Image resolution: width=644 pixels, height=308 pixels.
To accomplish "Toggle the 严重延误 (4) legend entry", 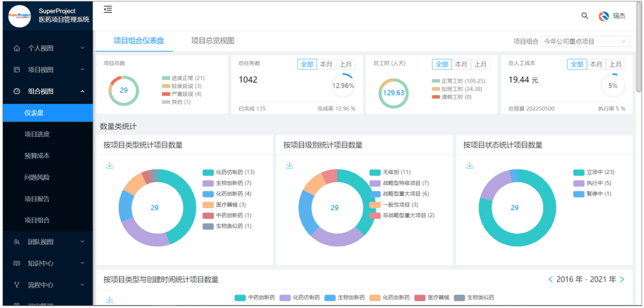I will pos(181,94).
